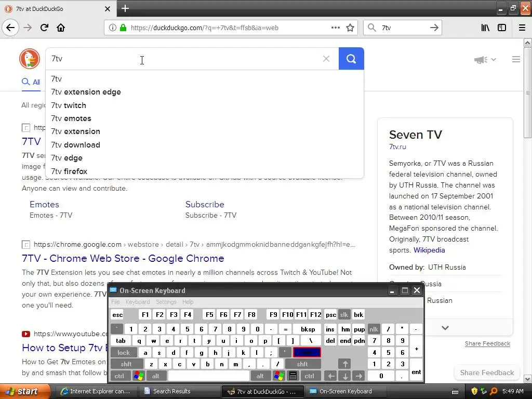
Task: Click the context menu key on keyboard
Action: coord(293,376)
